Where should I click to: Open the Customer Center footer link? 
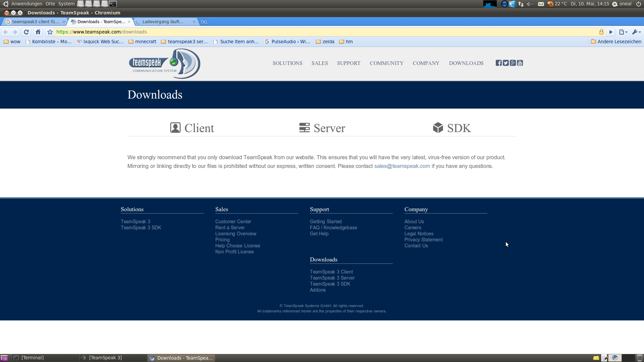[x=233, y=222]
